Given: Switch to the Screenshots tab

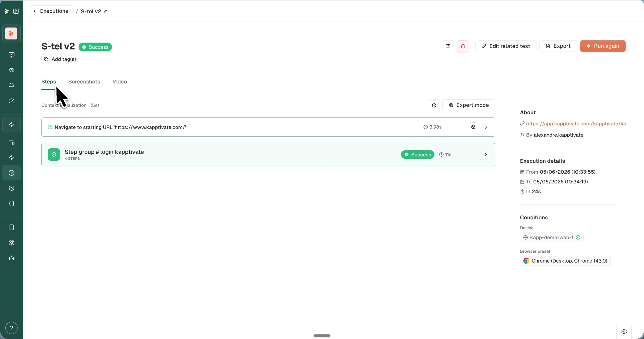Looking at the screenshot, I should point(84,82).
